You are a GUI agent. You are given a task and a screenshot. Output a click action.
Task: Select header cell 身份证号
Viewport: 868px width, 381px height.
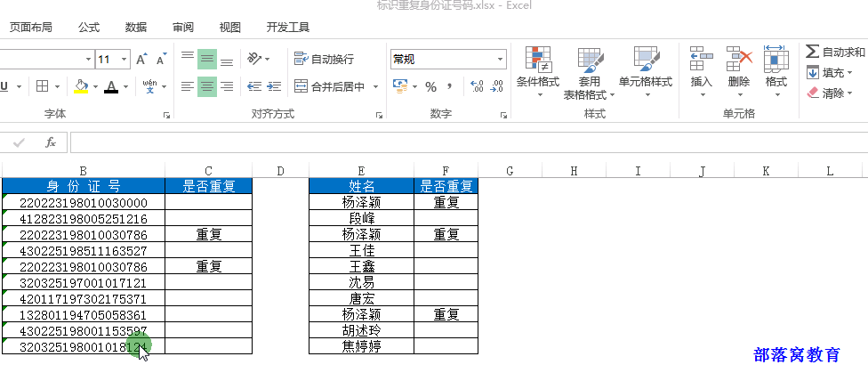pos(83,186)
